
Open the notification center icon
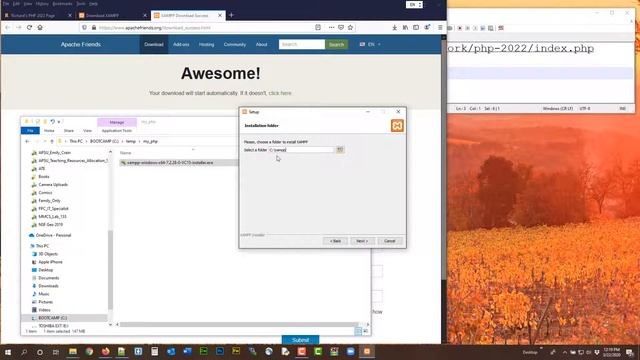click(629, 352)
